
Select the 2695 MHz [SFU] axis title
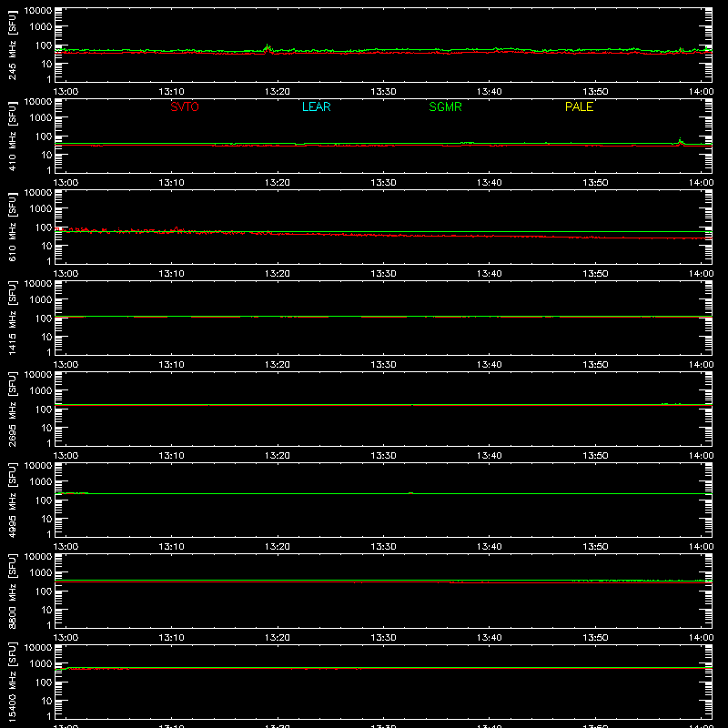coord(12,409)
